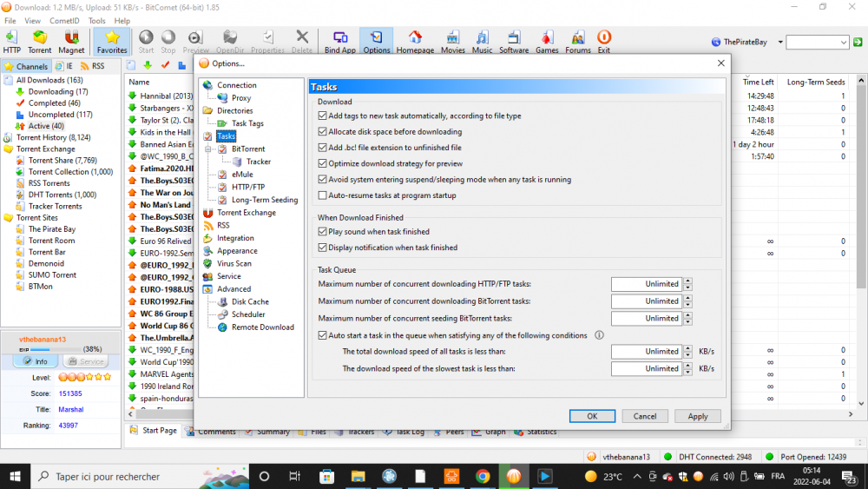This screenshot has width=868, height=489.
Task: Open Virus Scan options category
Action: [234, 263]
